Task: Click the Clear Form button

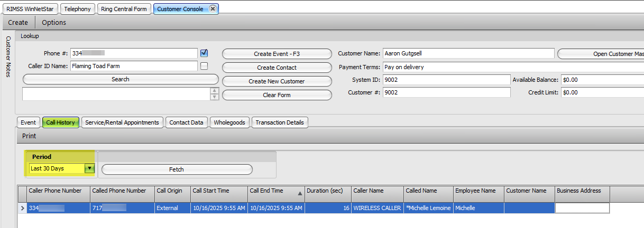Action: tap(277, 95)
